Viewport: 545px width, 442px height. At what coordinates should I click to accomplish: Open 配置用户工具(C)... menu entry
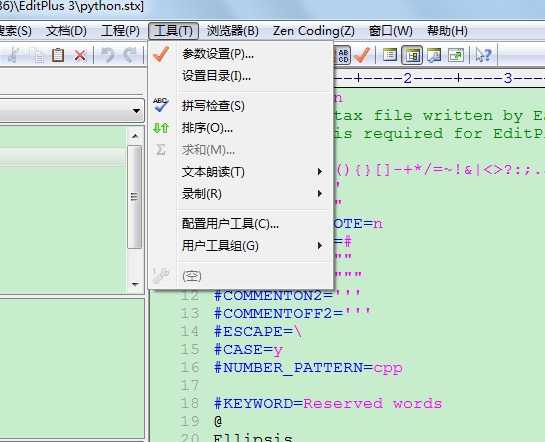[x=241, y=224]
